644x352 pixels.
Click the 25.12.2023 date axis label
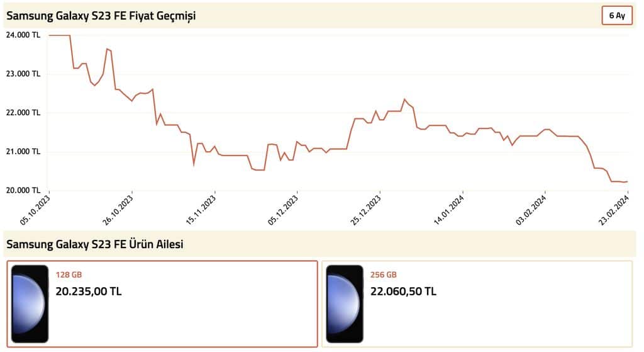366,210
